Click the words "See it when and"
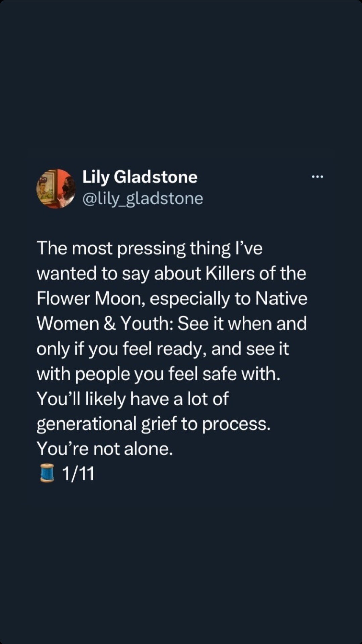 242,324
